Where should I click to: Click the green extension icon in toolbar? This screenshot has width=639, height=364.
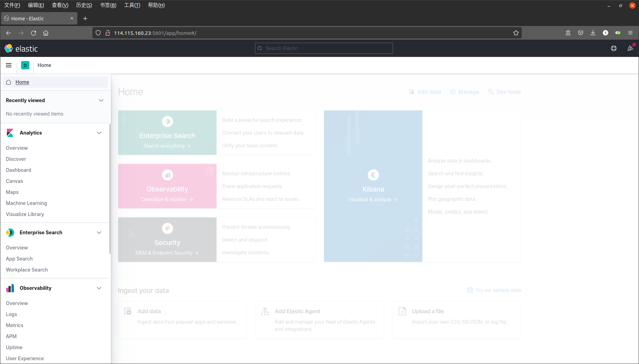(x=618, y=33)
